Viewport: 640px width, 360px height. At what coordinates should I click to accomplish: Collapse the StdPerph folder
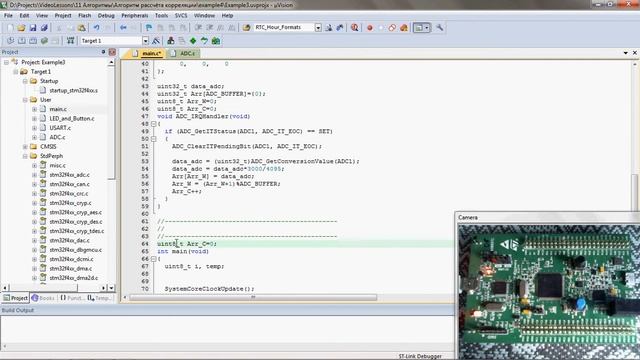[x=25, y=156]
